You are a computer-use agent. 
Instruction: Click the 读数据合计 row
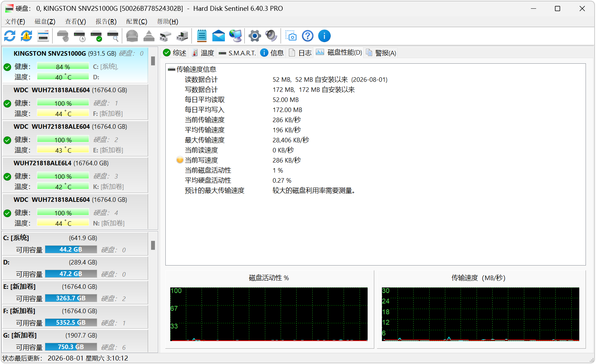coord(375,79)
